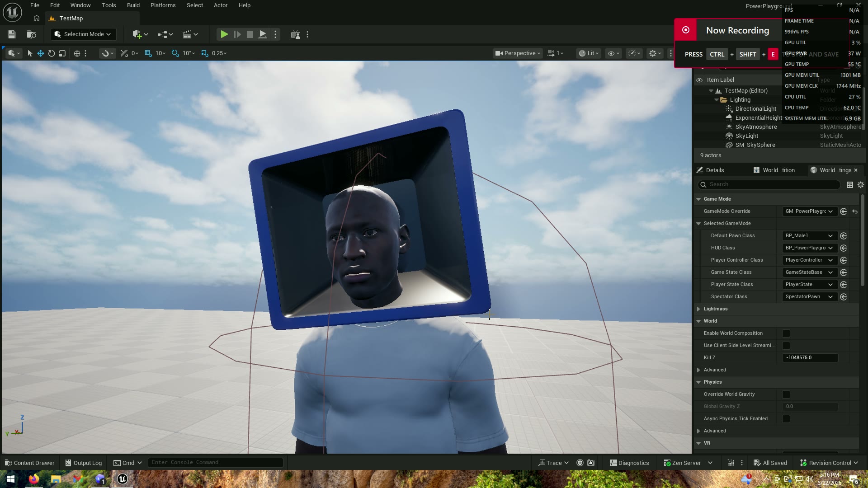Click the Kill Z value field
This screenshot has height=488, width=868.
click(x=810, y=358)
